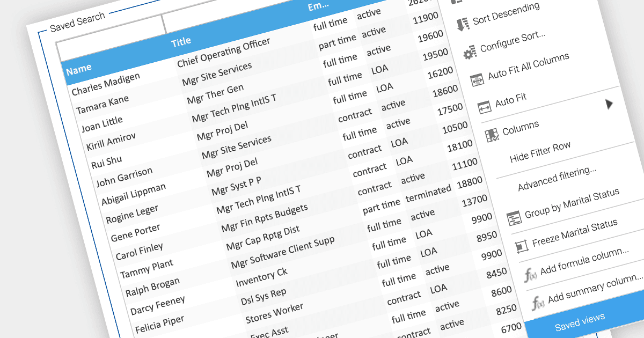This screenshot has width=644, height=338.
Task: Click the 13700 salary value
Action: 474,201
